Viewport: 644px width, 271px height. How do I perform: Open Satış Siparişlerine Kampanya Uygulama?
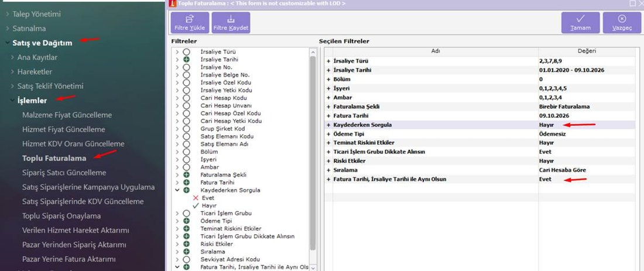[x=88, y=187]
